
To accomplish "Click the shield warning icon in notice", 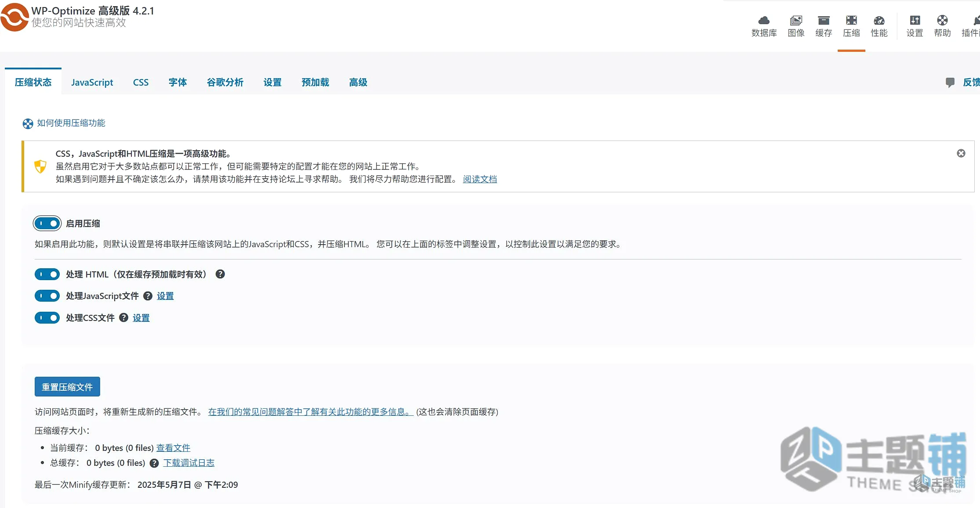I will point(40,166).
